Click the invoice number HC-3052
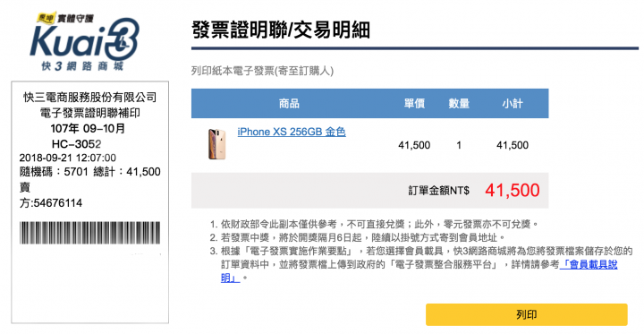 76,144
